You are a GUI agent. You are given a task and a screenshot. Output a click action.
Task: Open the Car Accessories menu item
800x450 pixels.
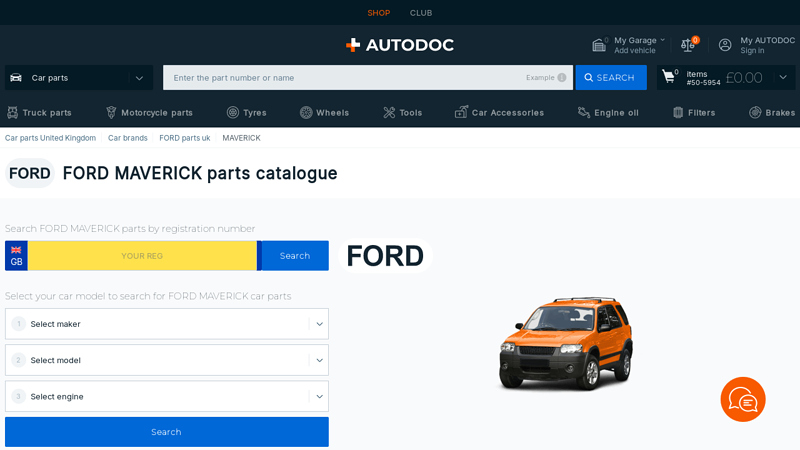tap(499, 112)
